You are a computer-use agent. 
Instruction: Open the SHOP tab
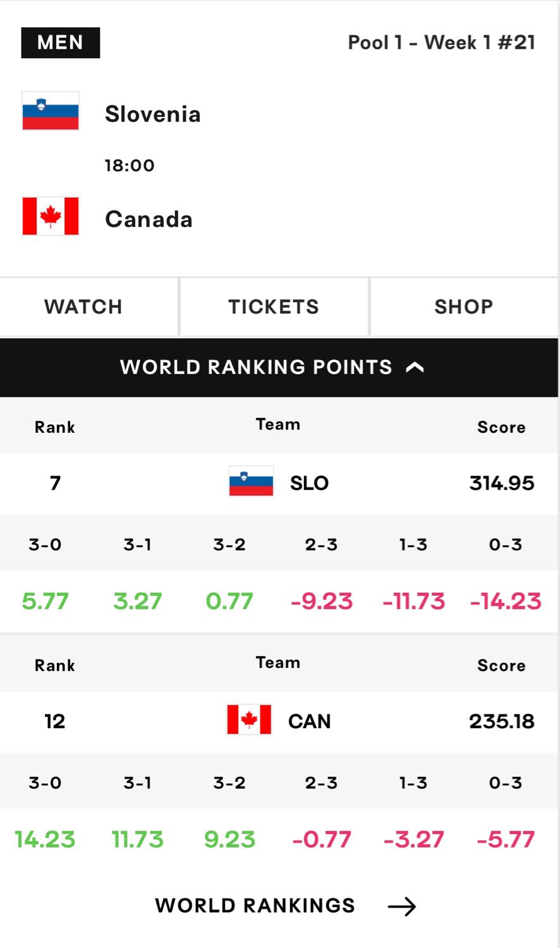click(x=464, y=307)
